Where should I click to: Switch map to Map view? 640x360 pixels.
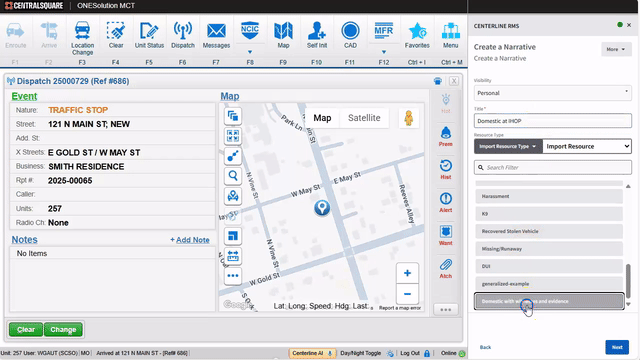(x=322, y=118)
